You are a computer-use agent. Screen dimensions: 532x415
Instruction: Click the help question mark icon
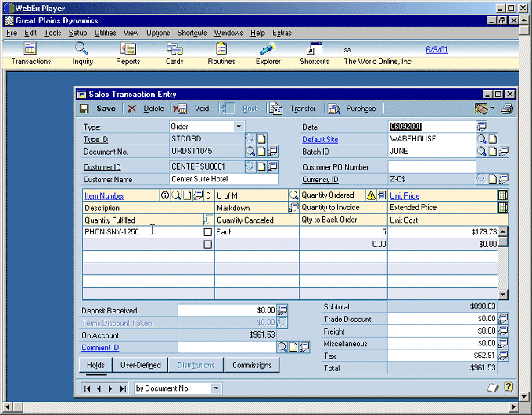pos(509,387)
